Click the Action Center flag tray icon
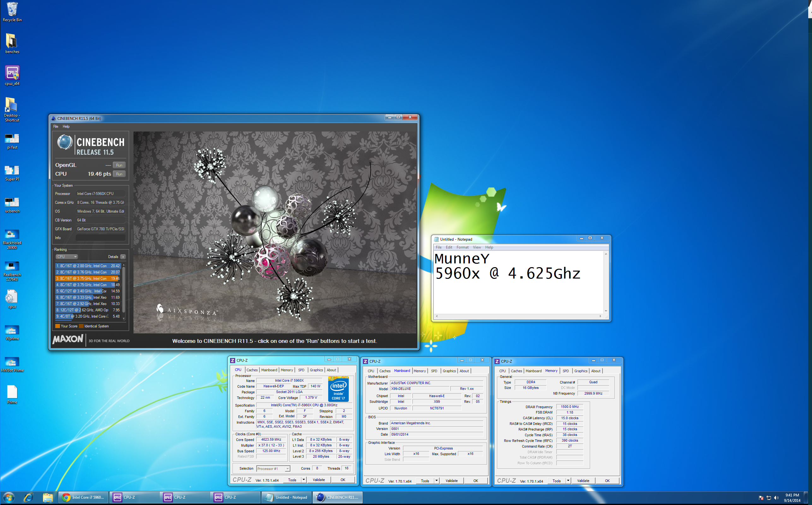Image resolution: width=812 pixels, height=505 pixels. pyautogui.click(x=761, y=498)
